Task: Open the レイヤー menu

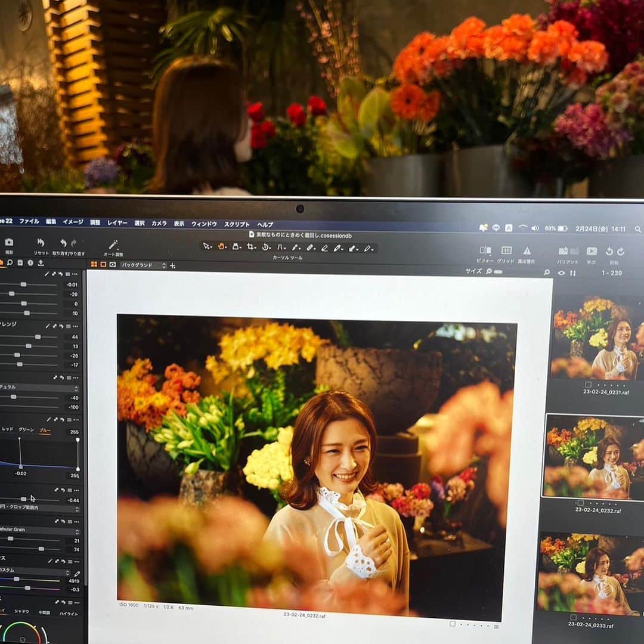Action: 117,222
